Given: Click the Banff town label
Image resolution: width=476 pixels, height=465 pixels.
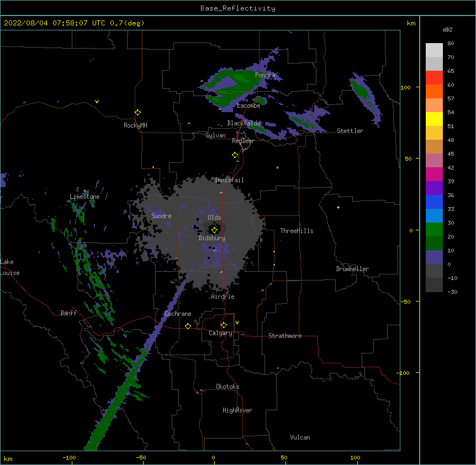Looking at the screenshot, I should tap(68, 313).
